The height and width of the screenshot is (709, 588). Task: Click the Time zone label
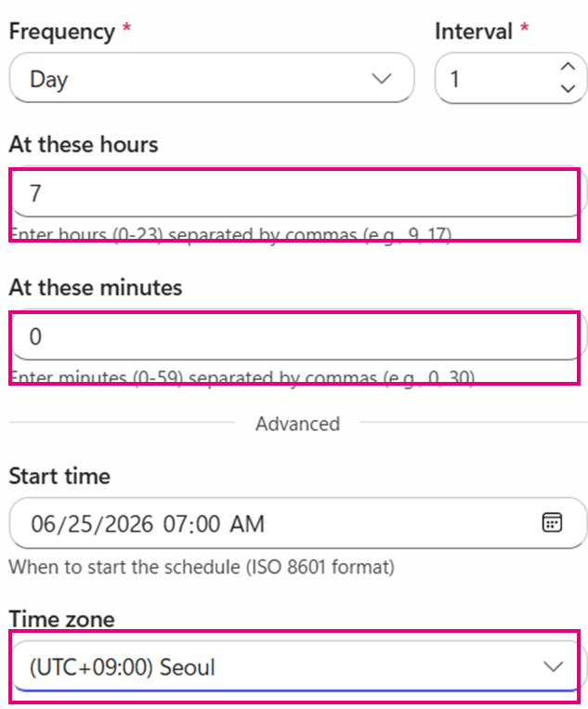pyautogui.click(x=62, y=619)
